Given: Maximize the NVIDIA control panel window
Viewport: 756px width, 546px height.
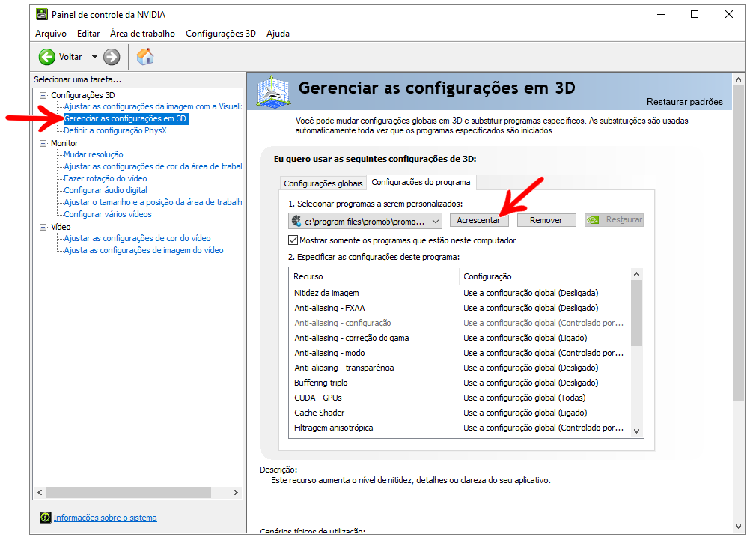Looking at the screenshot, I should (695, 14).
